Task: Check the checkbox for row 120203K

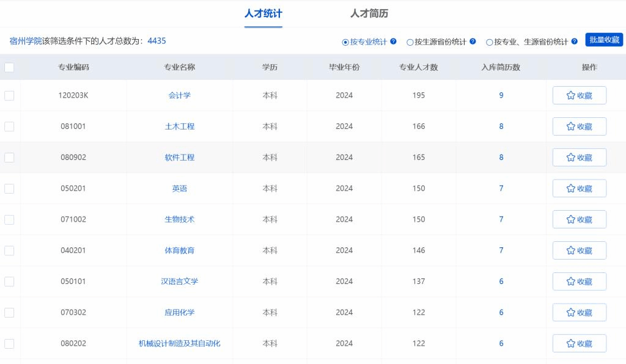Action: click(x=9, y=95)
